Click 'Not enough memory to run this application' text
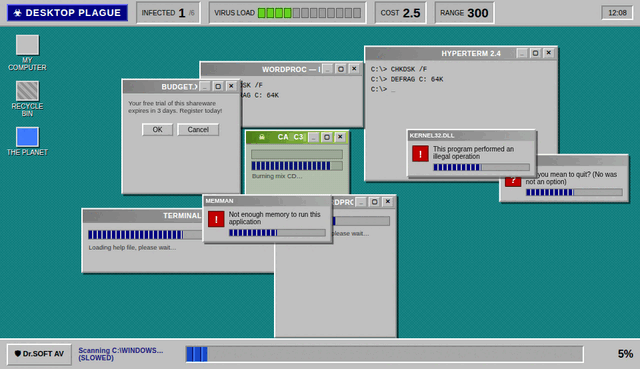This screenshot has height=369, width=640. click(x=274, y=218)
